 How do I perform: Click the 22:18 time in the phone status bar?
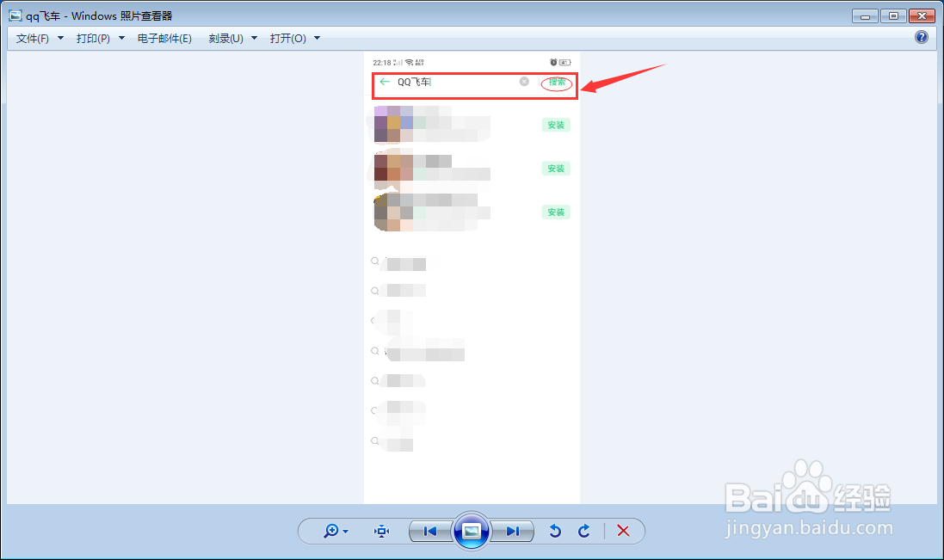[x=382, y=63]
